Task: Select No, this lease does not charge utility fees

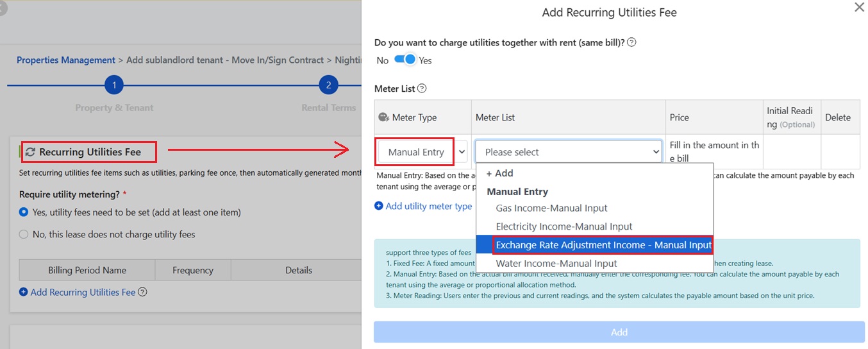Action: click(24, 234)
